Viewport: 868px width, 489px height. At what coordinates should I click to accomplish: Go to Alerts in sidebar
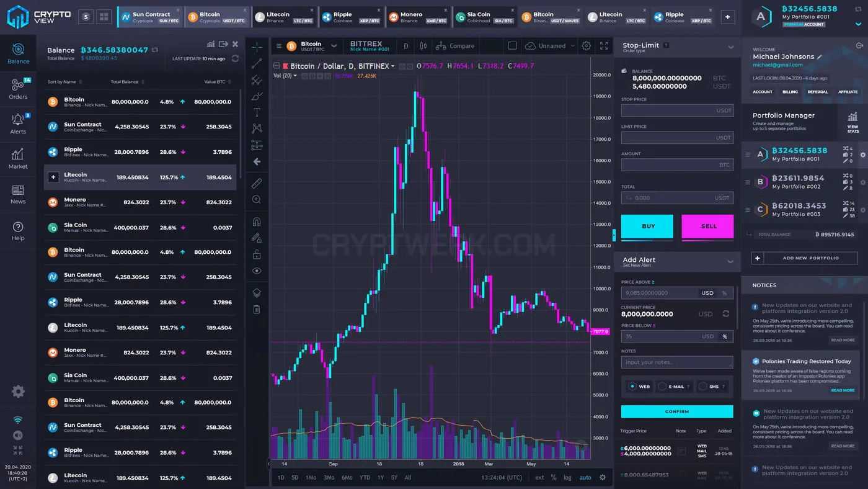pyautogui.click(x=18, y=123)
